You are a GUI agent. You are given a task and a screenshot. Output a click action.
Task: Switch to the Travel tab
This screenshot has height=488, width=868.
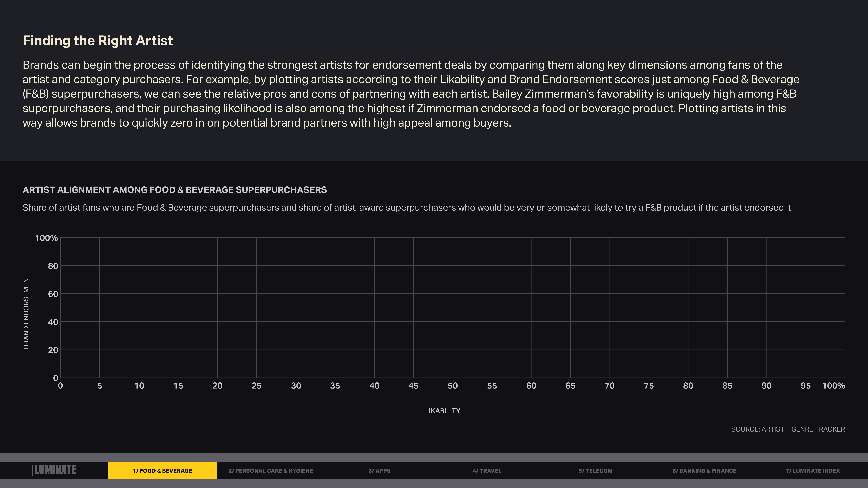tap(487, 470)
